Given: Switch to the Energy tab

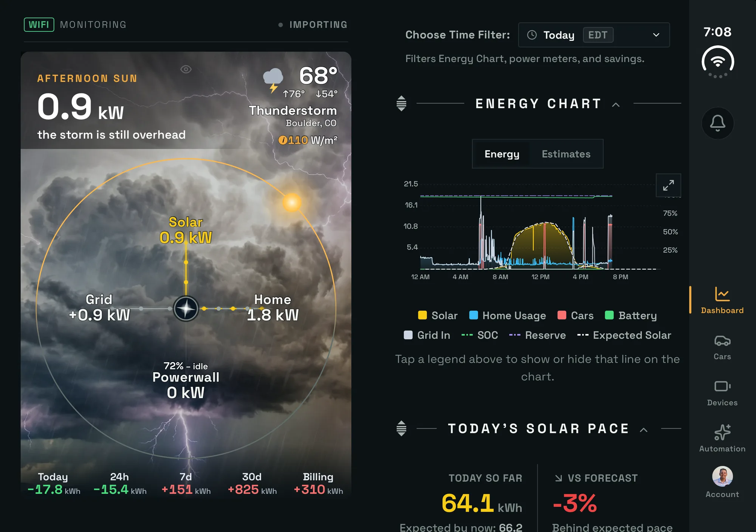Looking at the screenshot, I should [502, 154].
